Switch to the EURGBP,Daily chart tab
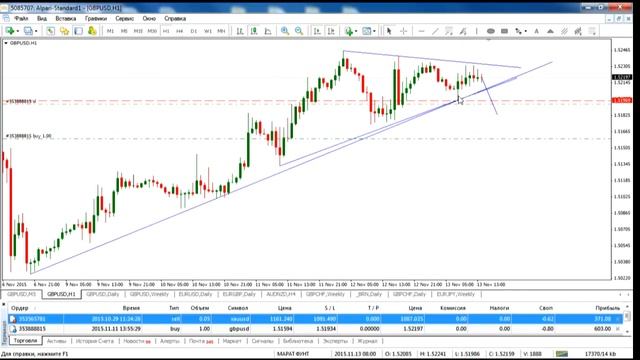Image resolution: width=640 pixels, height=360 pixels. coord(239,294)
